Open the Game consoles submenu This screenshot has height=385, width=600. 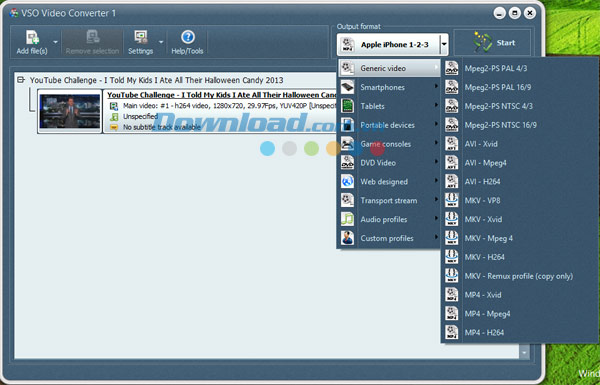(x=389, y=144)
